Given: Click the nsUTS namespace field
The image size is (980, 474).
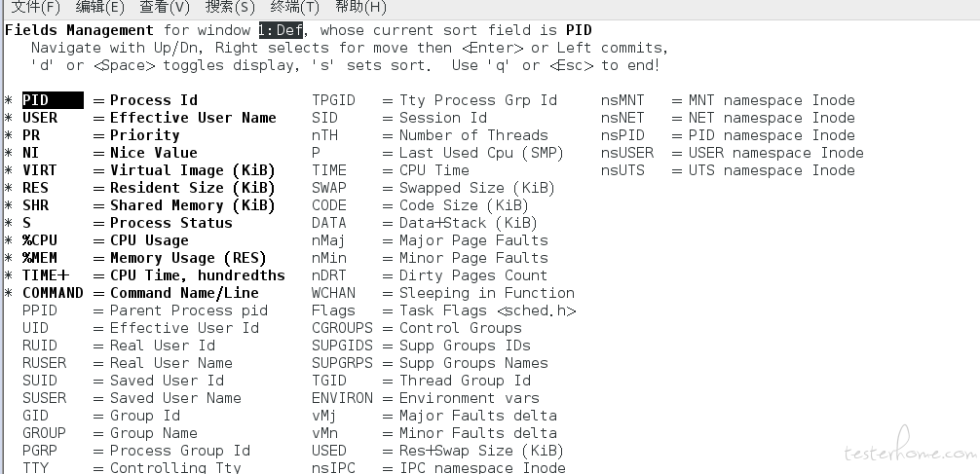Looking at the screenshot, I should 728,170.
